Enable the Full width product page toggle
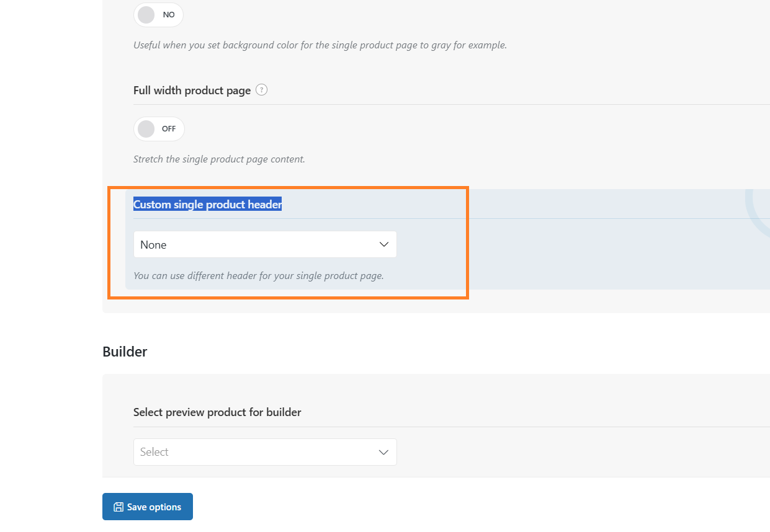 click(159, 129)
